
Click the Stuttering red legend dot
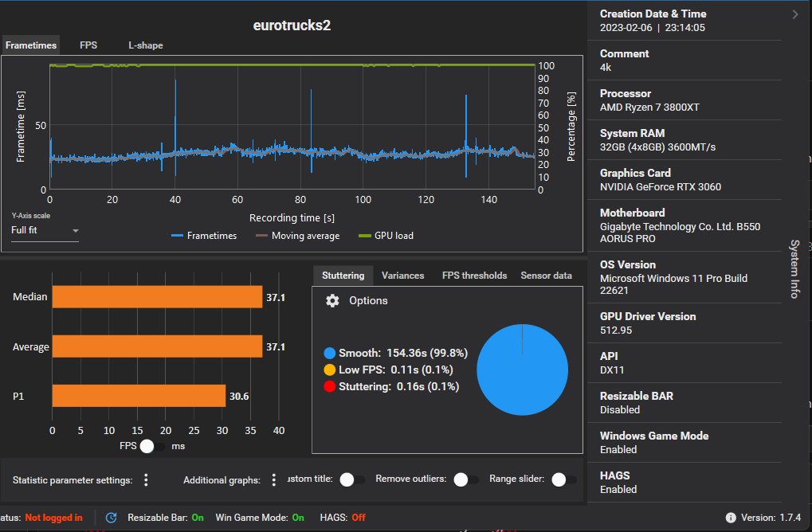coord(330,386)
